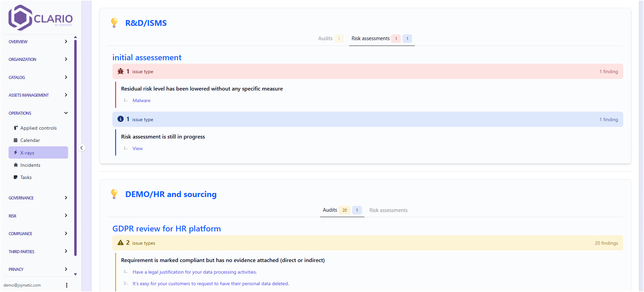The height and width of the screenshot is (292, 644).
Task: Click the lightbulb icon beside DEMO/HR and sourcing
Action: [114, 194]
